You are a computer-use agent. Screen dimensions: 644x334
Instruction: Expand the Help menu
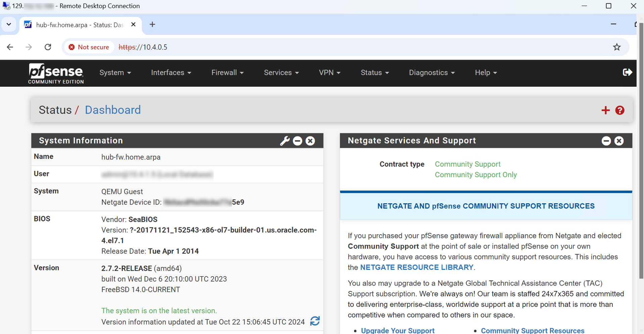point(486,73)
